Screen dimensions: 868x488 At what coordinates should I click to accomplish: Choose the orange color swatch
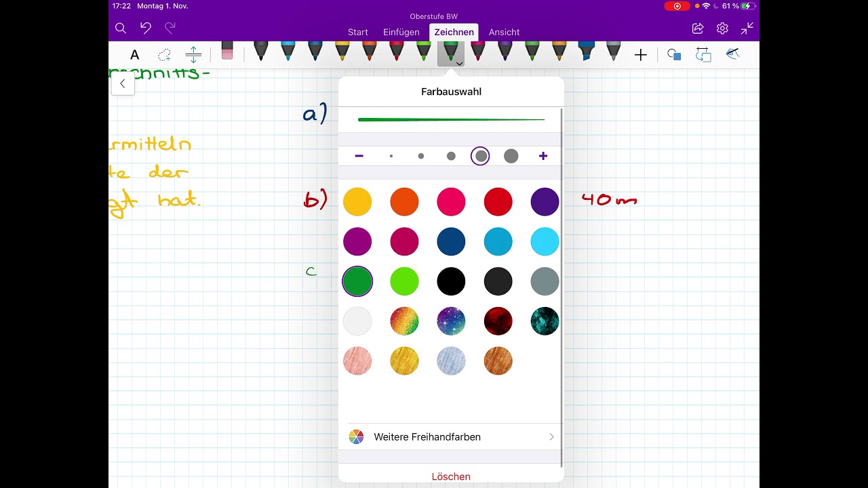[404, 202]
